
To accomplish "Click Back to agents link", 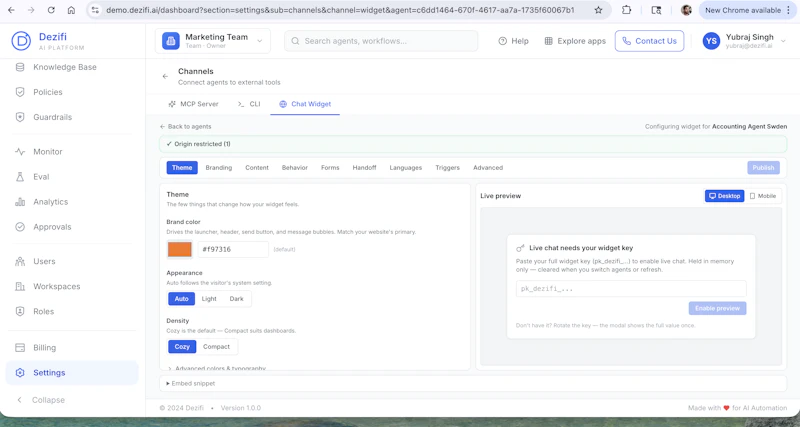I will tap(186, 127).
